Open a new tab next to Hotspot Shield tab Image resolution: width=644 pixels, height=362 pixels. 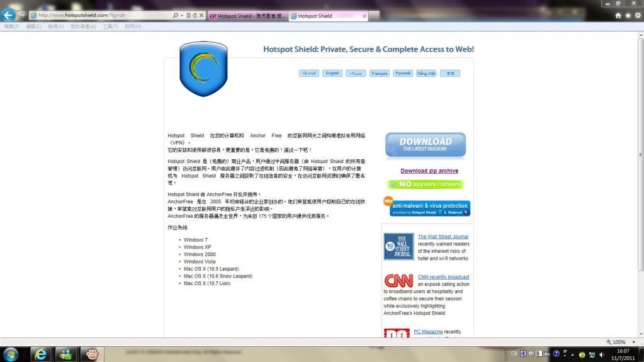click(374, 16)
